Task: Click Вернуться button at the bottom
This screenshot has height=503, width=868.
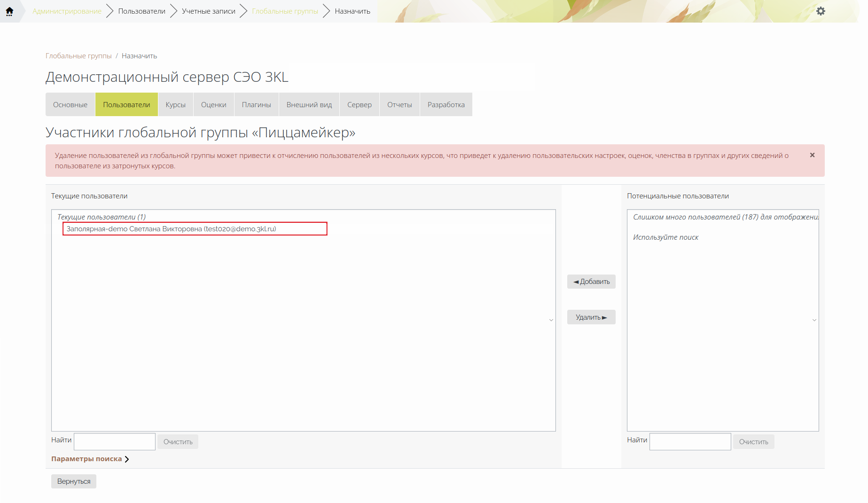Action: tap(74, 481)
